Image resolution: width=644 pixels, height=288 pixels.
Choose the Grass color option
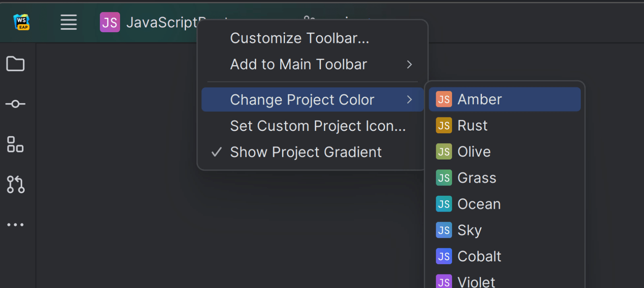point(477,178)
